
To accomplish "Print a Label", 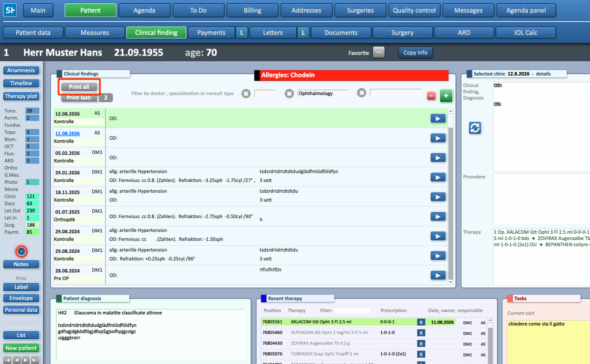I will 21,287.
